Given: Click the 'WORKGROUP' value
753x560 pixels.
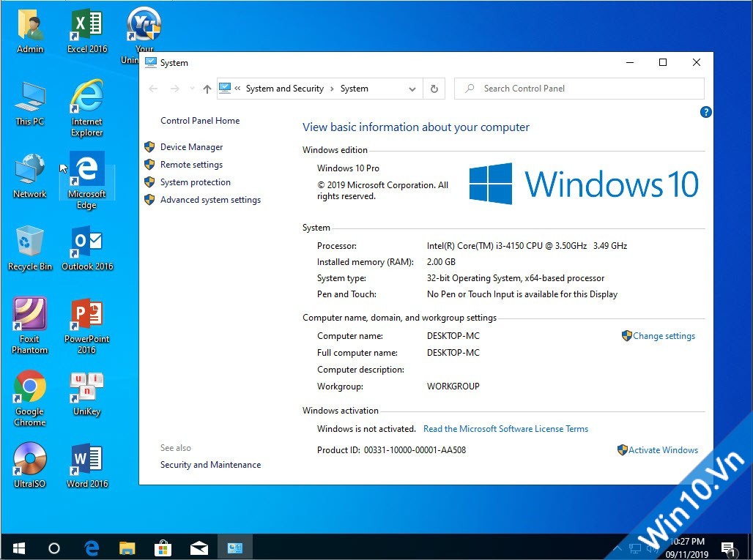Looking at the screenshot, I should click(453, 387).
